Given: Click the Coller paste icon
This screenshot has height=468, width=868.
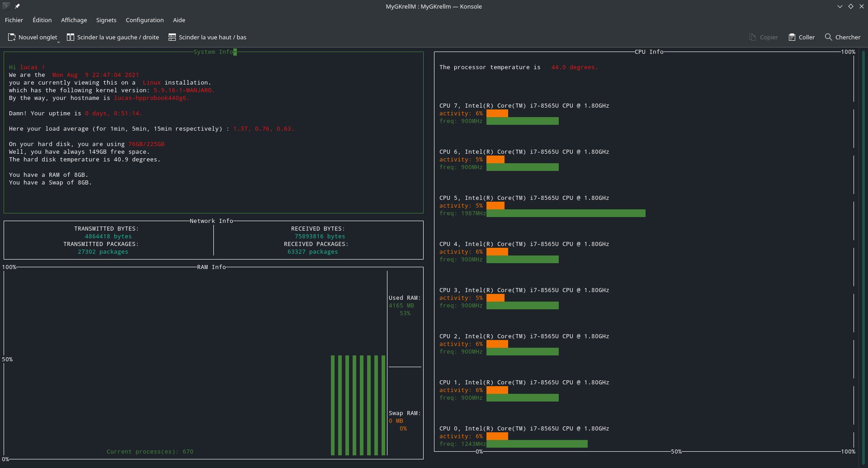Looking at the screenshot, I should (791, 37).
